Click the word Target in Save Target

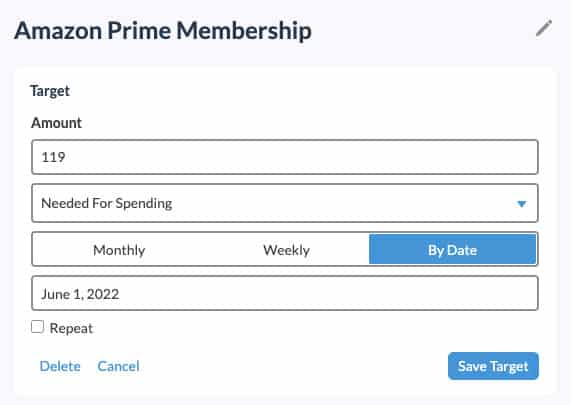point(508,366)
